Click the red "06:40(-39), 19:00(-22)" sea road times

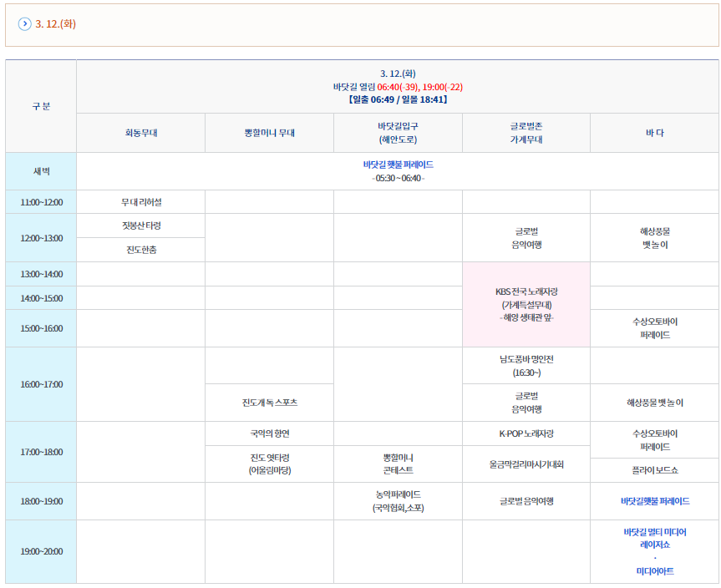(419, 87)
